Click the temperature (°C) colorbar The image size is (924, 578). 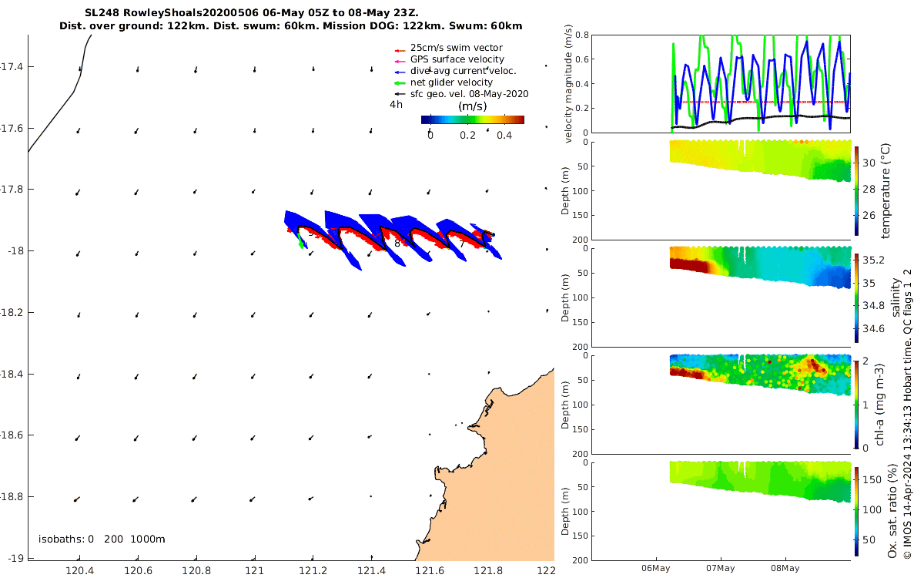pyautogui.click(x=857, y=190)
